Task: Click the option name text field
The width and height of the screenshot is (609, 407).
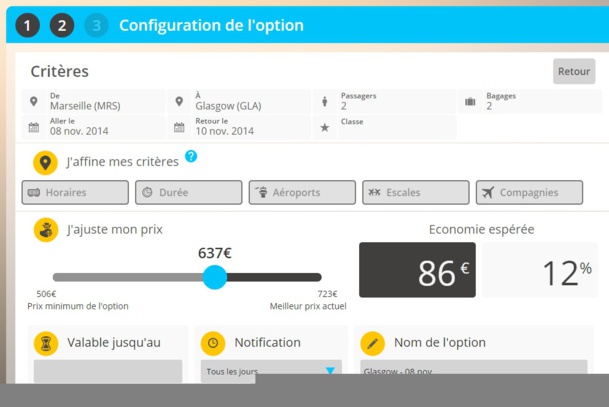Action: pyautogui.click(x=474, y=371)
